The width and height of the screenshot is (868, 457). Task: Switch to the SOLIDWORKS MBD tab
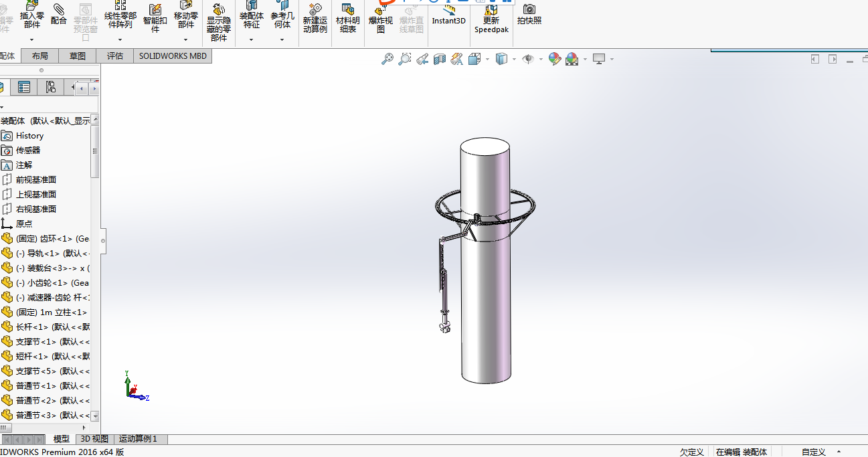[x=173, y=56]
